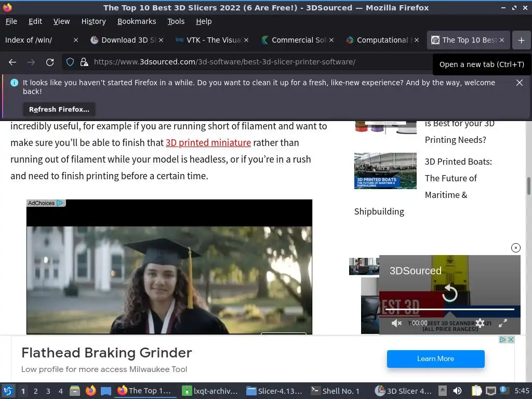Launch file manager from panel quicklaunch

click(x=75, y=391)
